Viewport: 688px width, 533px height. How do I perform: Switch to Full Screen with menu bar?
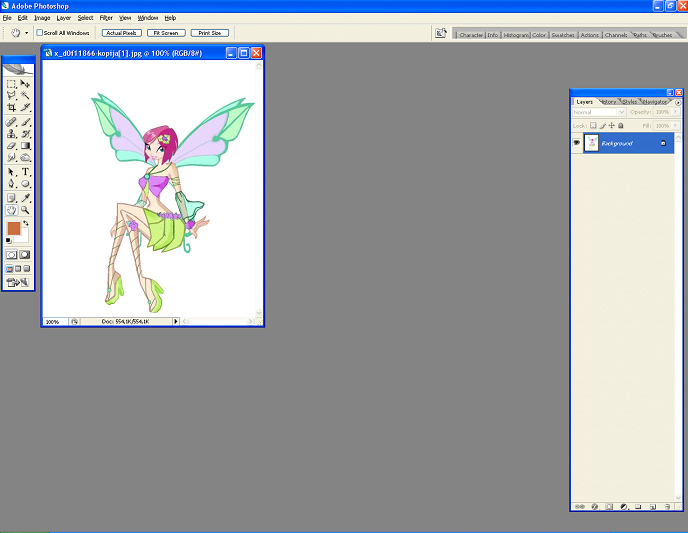pyautogui.click(x=18, y=268)
